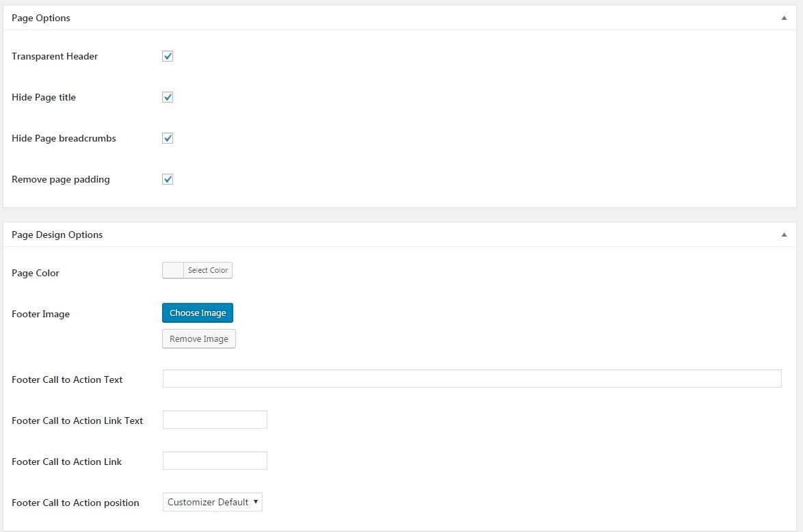
Task: Collapse the Page Design Options panel arrow
Action: point(784,235)
